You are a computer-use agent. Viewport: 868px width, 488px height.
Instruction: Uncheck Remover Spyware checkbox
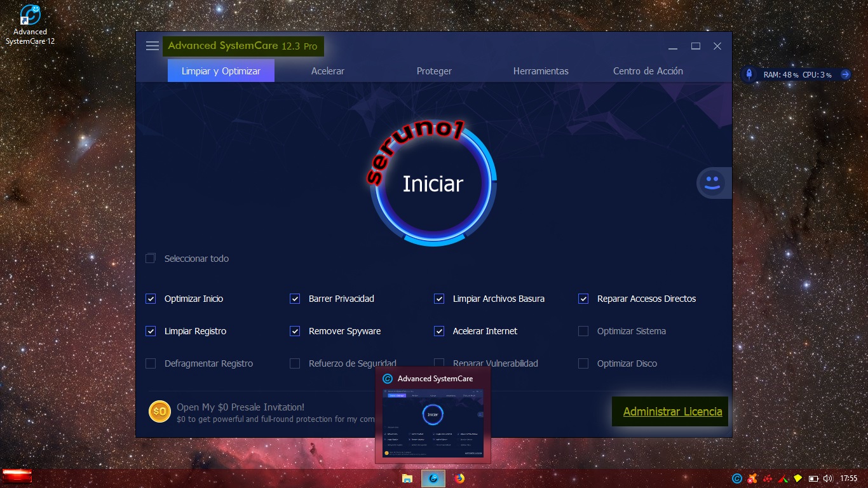pyautogui.click(x=295, y=331)
